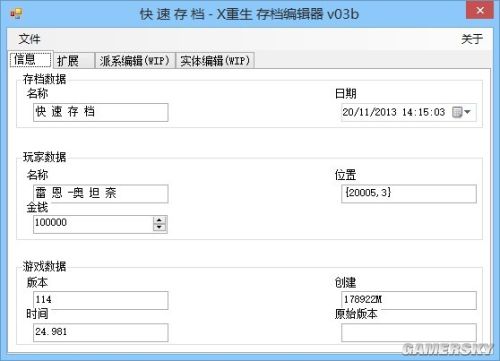Click the 位置 label
This screenshot has height=361, width=500.
click(346, 175)
